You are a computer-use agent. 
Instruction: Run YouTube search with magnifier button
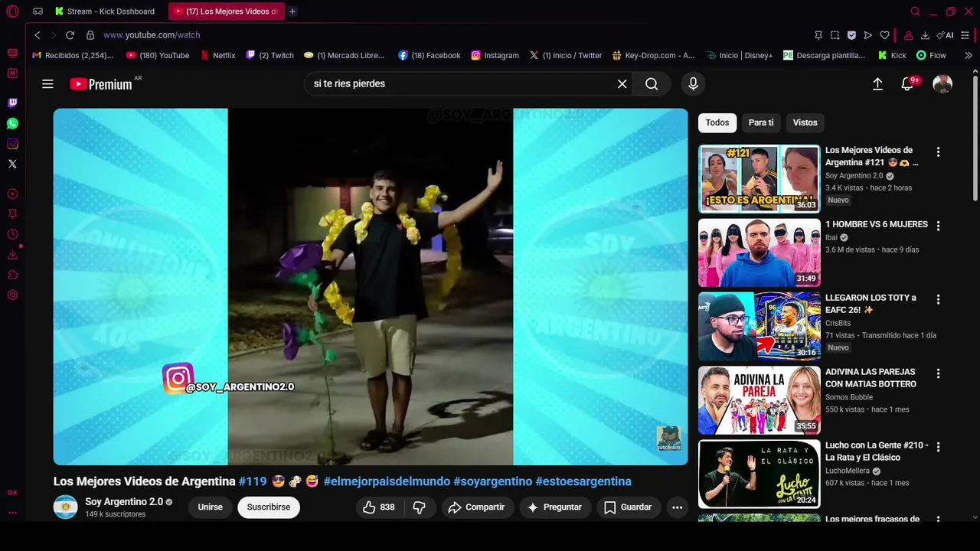pos(652,84)
